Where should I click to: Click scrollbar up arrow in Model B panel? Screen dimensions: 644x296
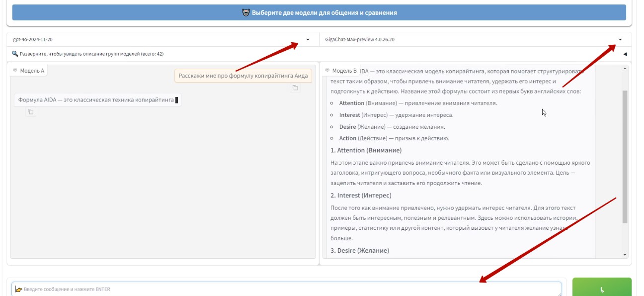625,68
